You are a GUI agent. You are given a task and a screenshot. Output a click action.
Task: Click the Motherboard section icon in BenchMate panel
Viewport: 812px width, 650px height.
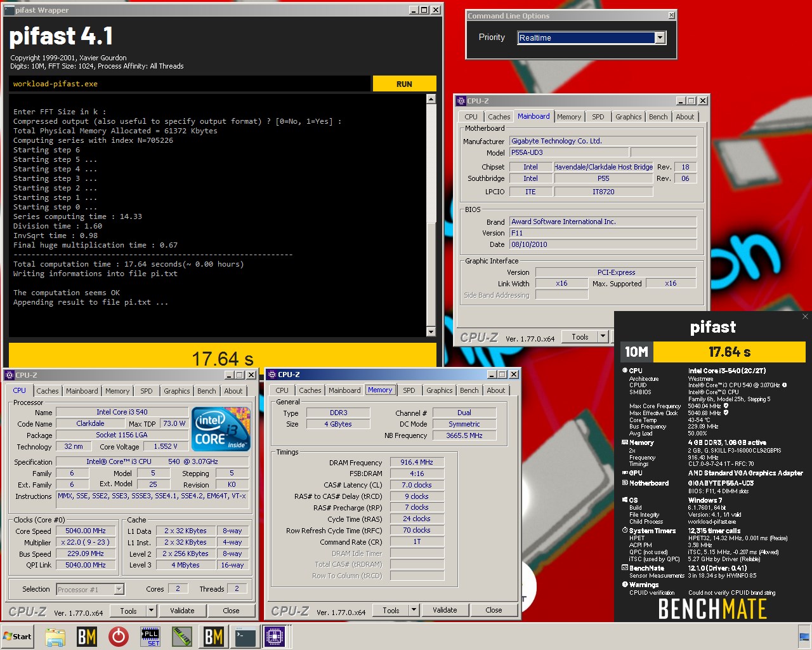point(624,483)
